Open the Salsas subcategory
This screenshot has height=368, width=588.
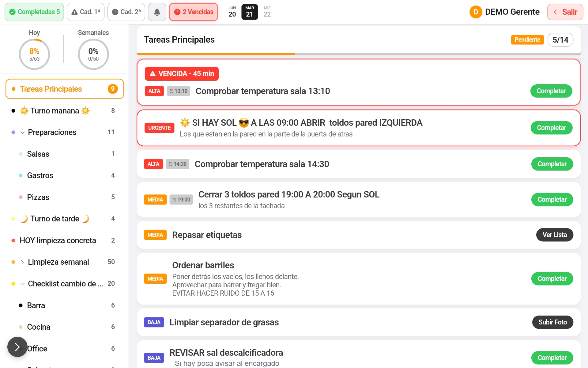(65, 154)
